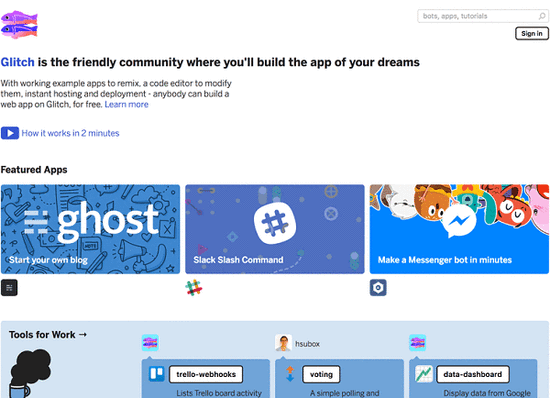Click the hsubox user avatar
The height and width of the screenshot is (398, 550).
283,343
